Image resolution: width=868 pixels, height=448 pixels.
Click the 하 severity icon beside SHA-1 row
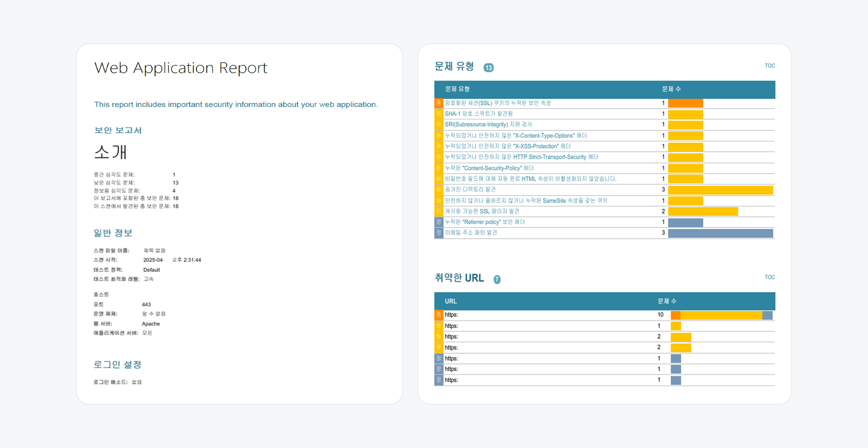[439, 114]
